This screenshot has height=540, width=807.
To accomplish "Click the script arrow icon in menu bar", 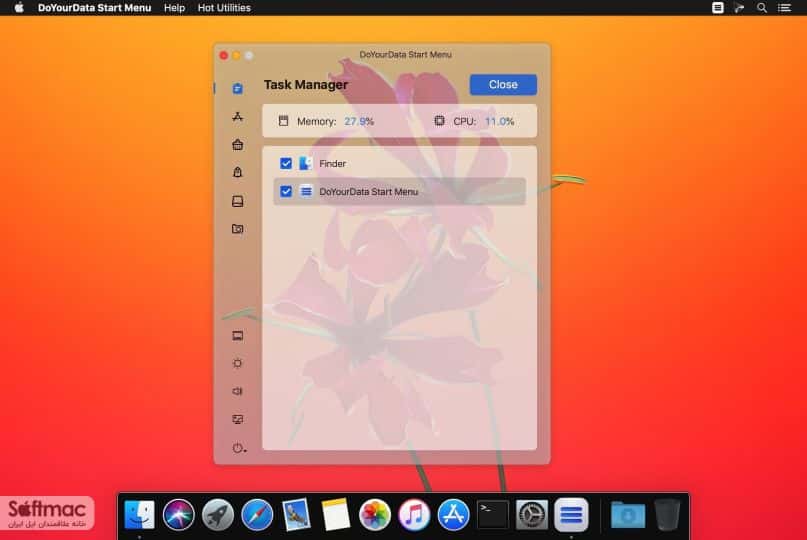I will coord(739,8).
